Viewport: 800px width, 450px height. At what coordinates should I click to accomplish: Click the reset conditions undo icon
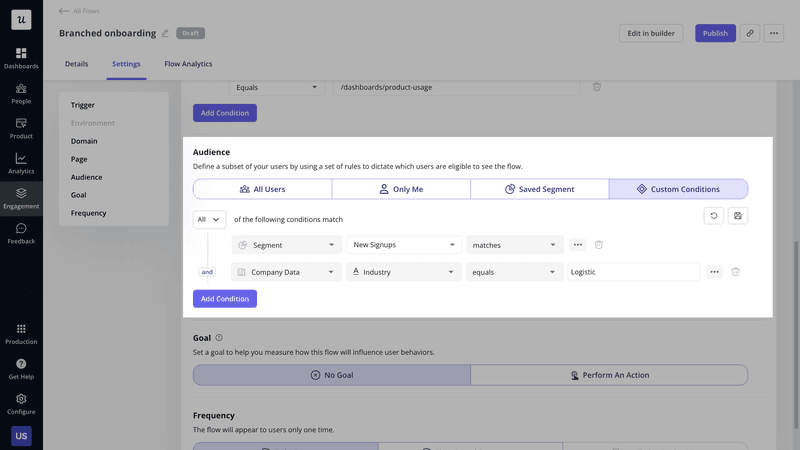[x=714, y=216]
